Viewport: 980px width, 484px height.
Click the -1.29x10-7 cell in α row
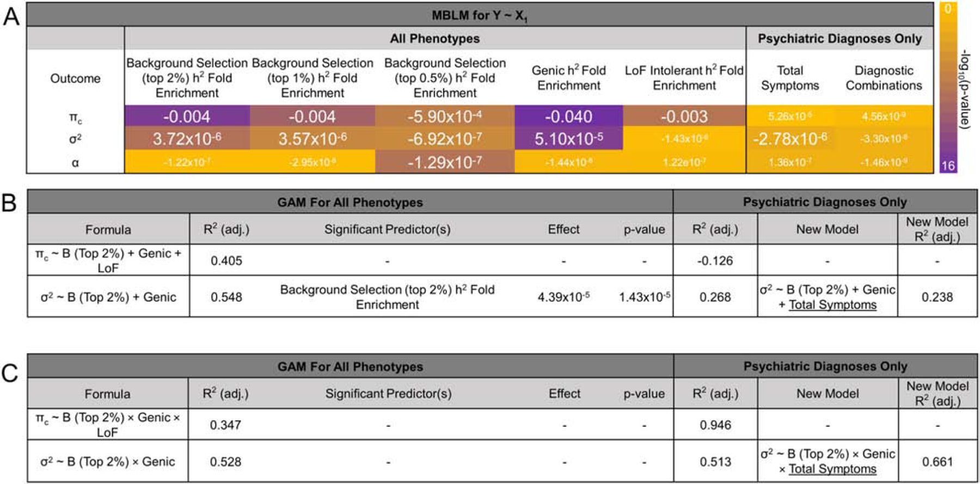tap(445, 162)
